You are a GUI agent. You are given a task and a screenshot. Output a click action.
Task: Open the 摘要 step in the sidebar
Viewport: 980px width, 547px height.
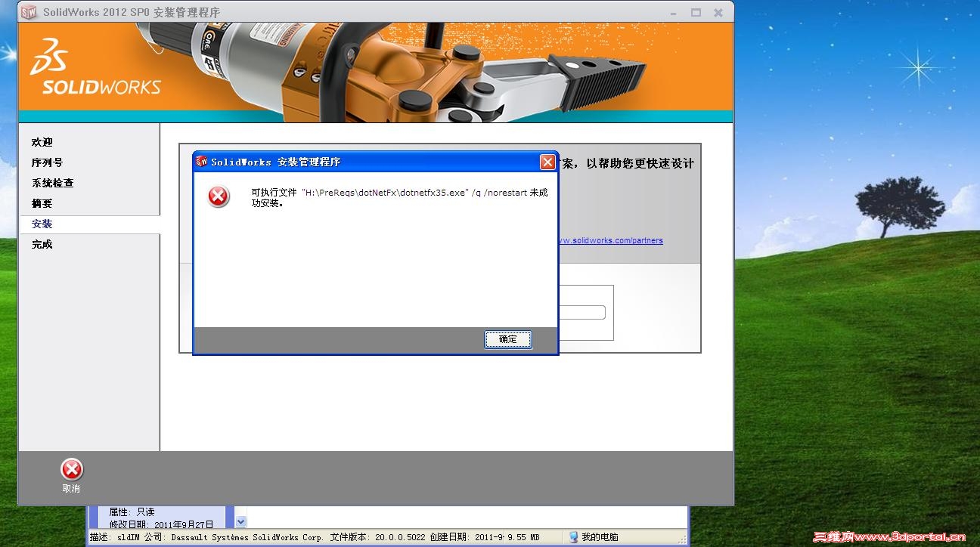pyautogui.click(x=42, y=203)
